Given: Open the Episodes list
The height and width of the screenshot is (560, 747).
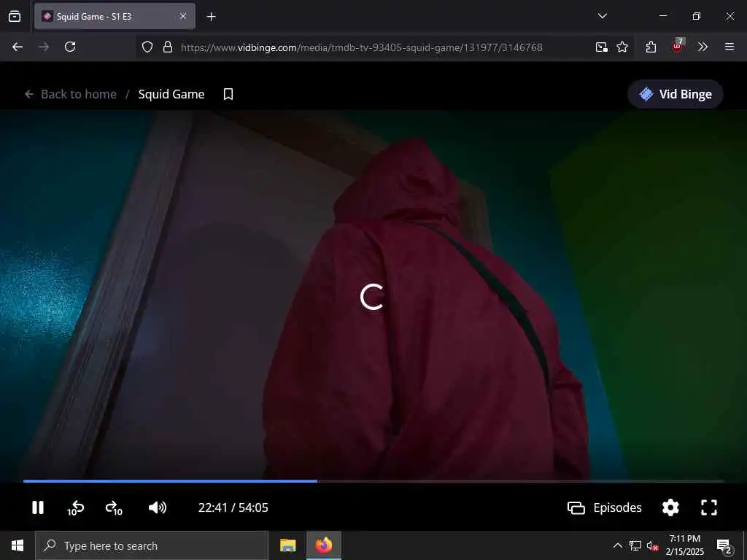Looking at the screenshot, I should click(x=605, y=507).
